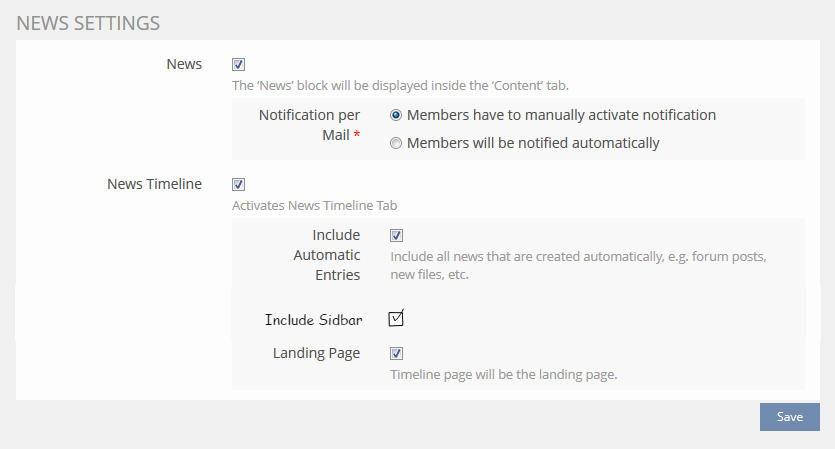The width and height of the screenshot is (835, 449).
Task: Click the News block description text
Action: coord(400,85)
